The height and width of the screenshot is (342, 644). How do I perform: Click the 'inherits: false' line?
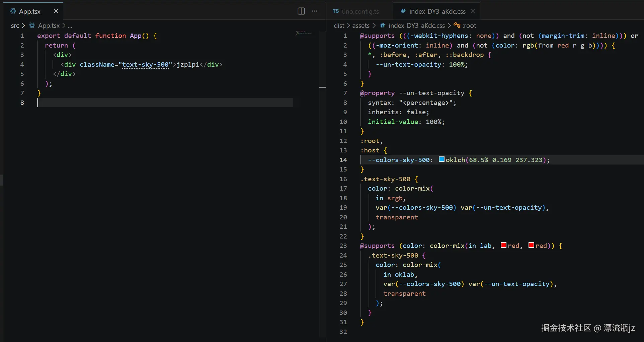(398, 112)
